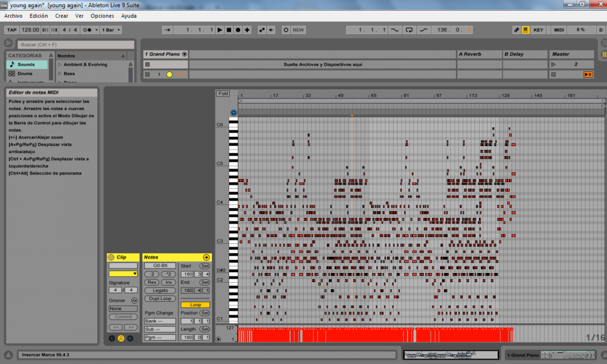Open the clip color dropdown

pos(123,274)
